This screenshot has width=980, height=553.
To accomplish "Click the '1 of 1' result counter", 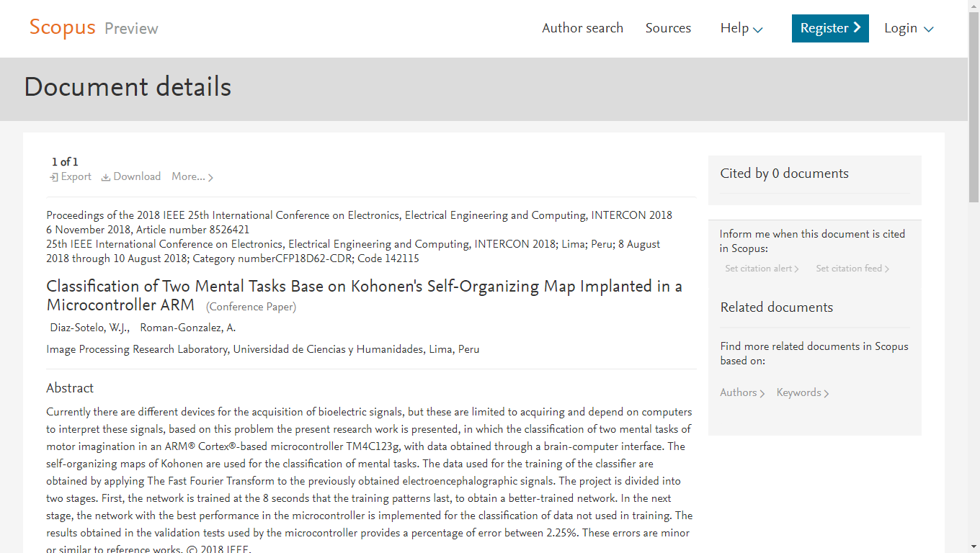I will [65, 162].
